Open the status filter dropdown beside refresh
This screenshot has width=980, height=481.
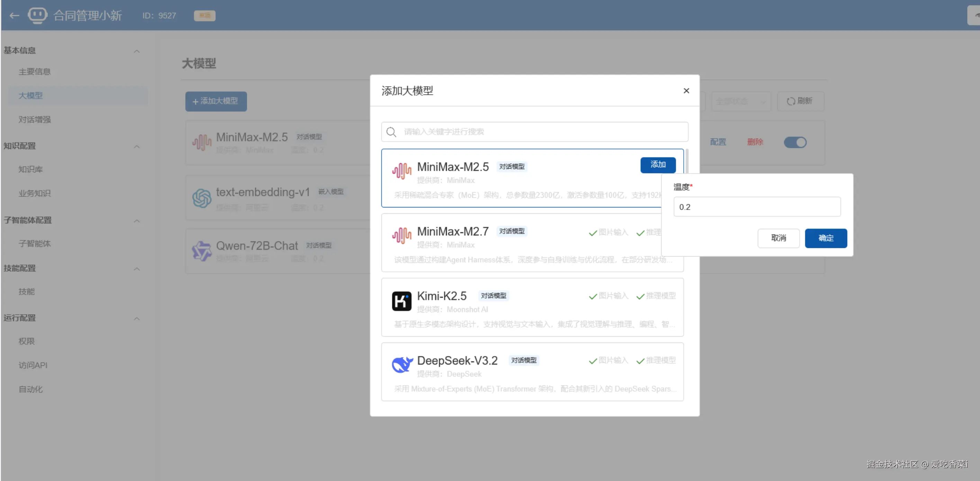pyautogui.click(x=740, y=101)
